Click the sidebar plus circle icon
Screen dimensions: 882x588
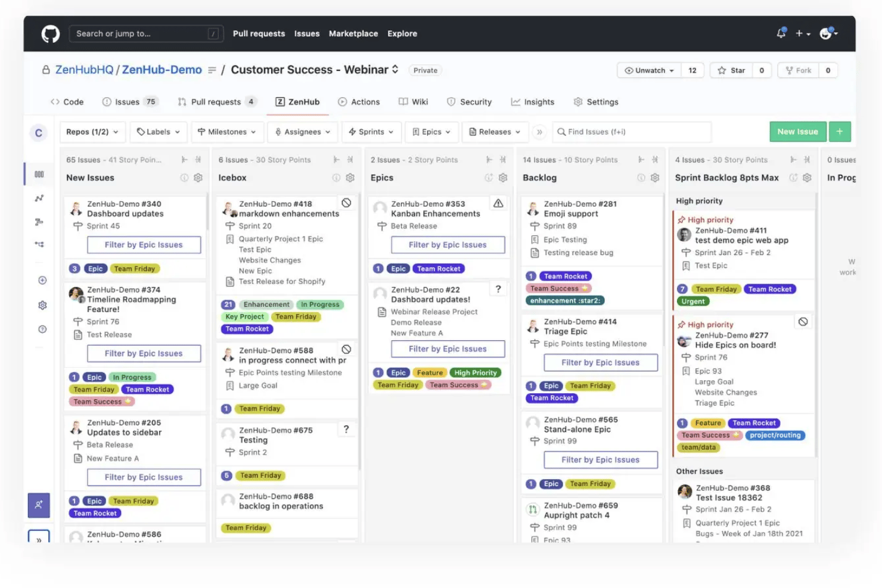(42, 280)
